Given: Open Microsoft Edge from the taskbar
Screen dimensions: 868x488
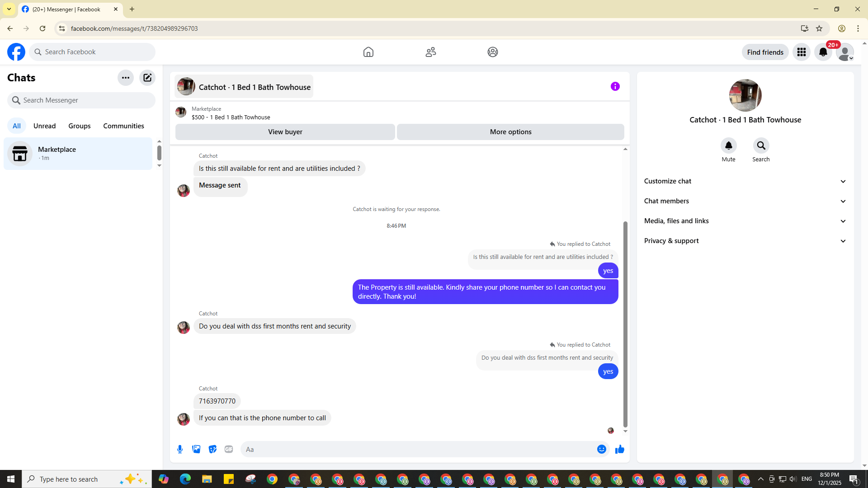Looking at the screenshot, I should 185,479.
